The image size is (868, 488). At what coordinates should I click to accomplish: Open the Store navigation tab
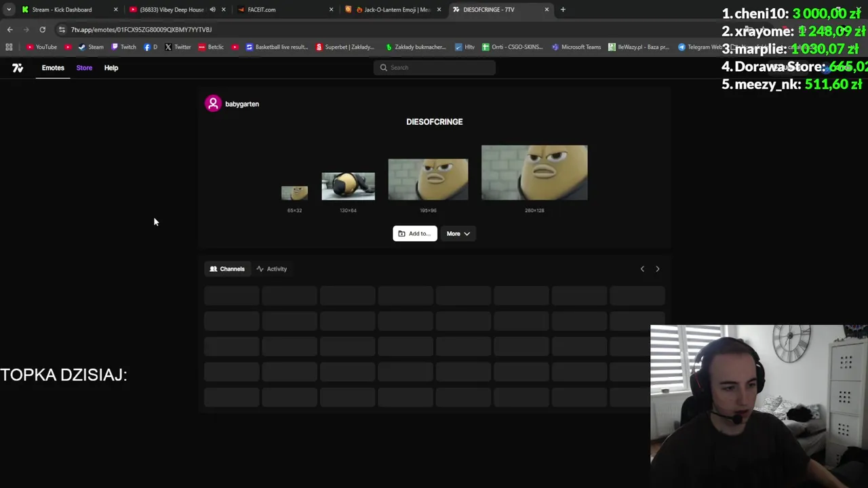click(84, 68)
